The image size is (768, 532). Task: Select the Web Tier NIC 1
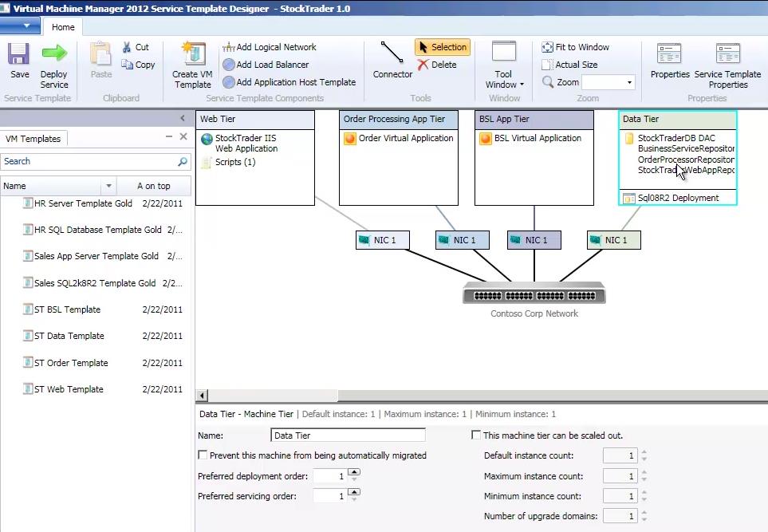click(383, 240)
